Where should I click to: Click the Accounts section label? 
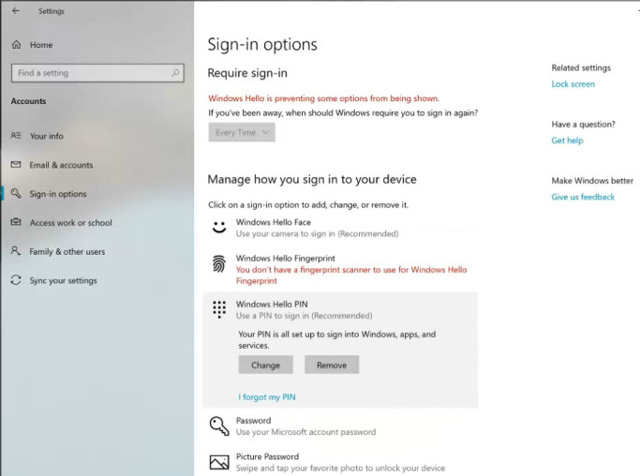click(29, 101)
